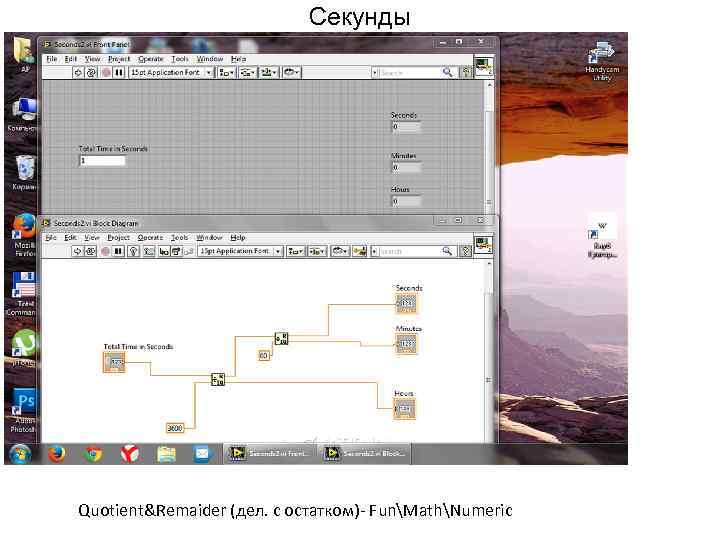The width and height of the screenshot is (720, 540).
Task: Open font dropdown in Block Diagram toolbar
Action: [240, 251]
